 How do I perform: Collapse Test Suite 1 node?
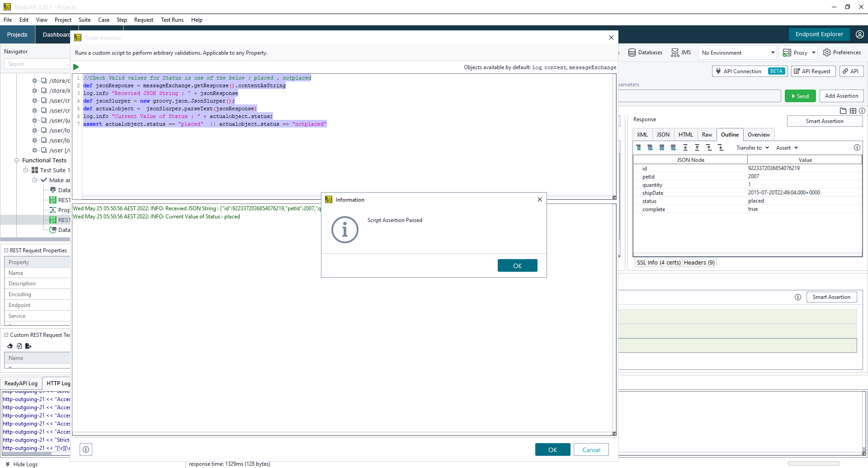click(26, 170)
